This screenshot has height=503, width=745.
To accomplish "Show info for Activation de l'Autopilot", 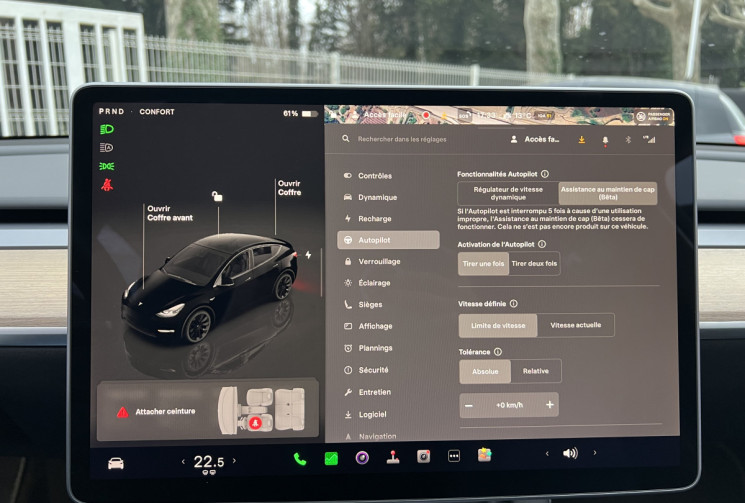I will click(x=542, y=244).
